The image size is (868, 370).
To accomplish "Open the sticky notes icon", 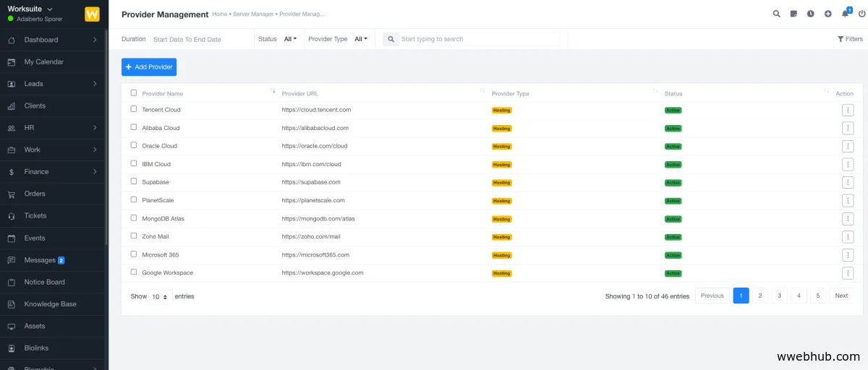I will [793, 14].
